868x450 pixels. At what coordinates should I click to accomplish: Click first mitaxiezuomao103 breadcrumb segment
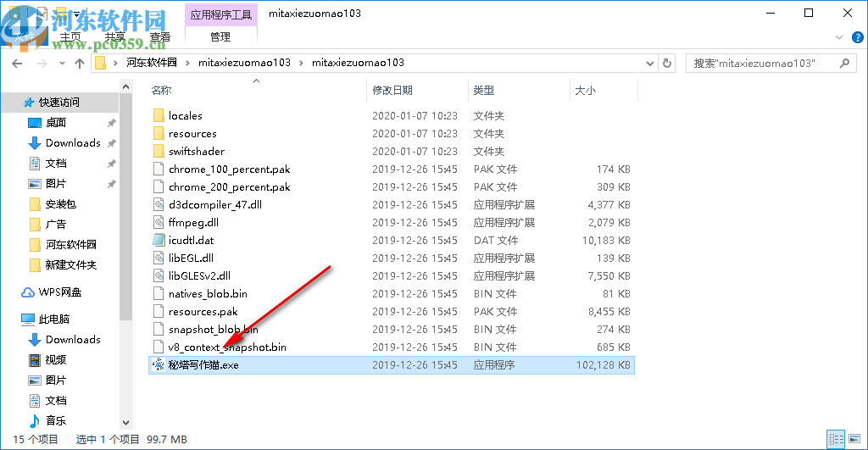tap(244, 63)
